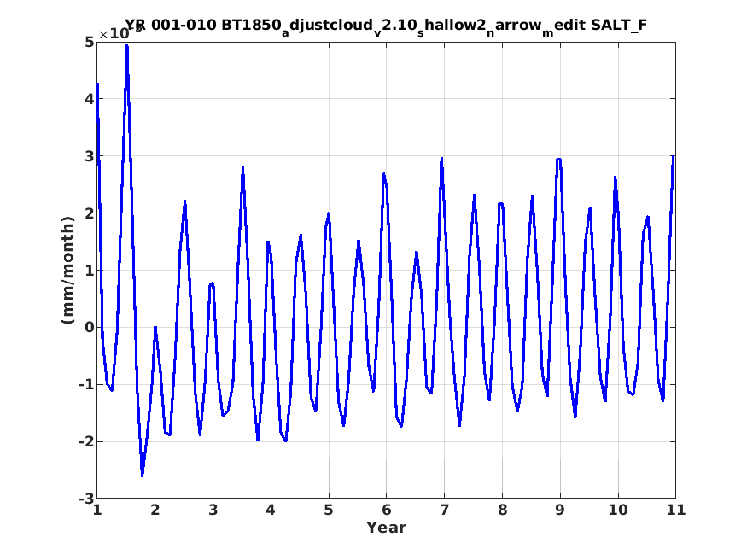
Task: Click the x-axis tick label '11'
Action: 676,510
